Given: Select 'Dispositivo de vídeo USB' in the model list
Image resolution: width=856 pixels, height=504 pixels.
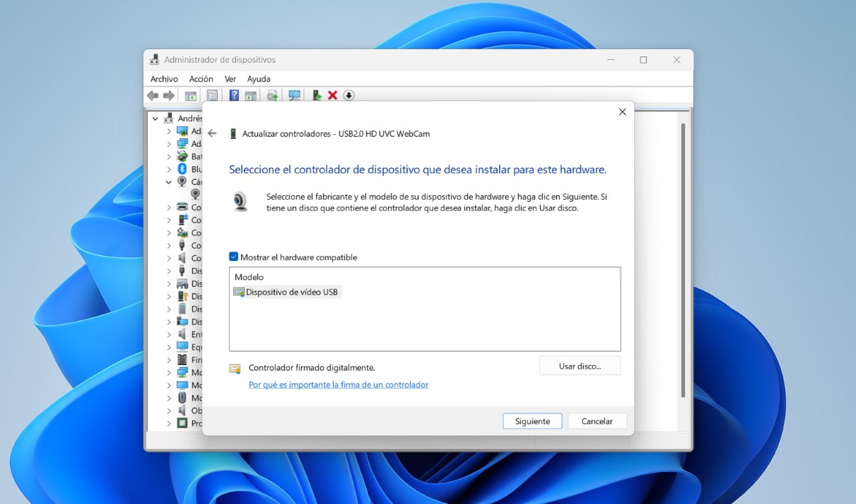Looking at the screenshot, I should coord(292,292).
